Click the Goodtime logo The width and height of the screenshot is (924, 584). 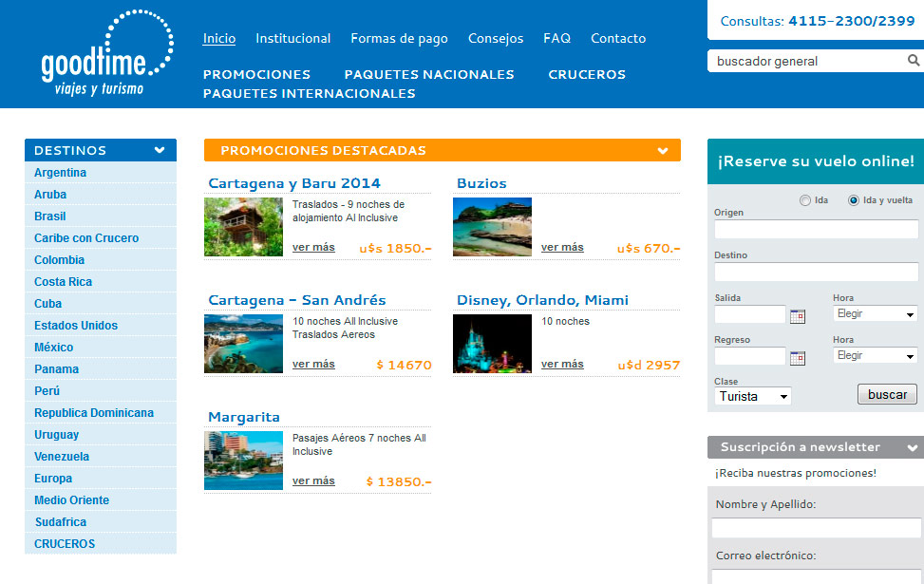point(104,54)
